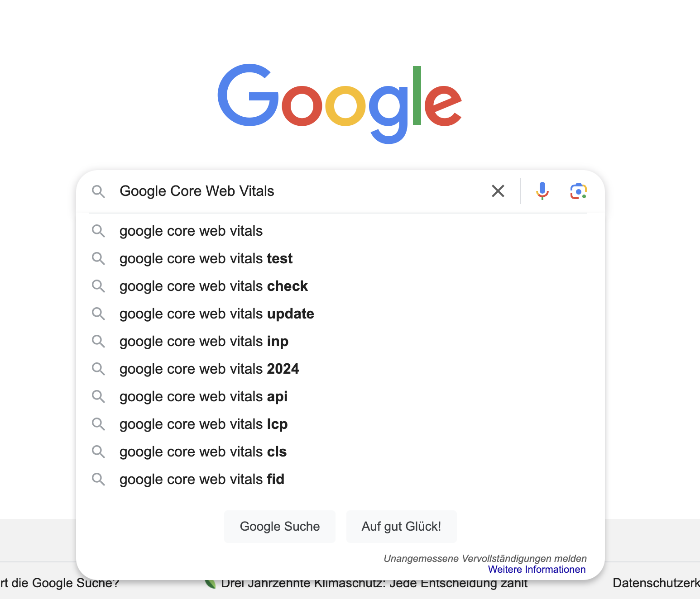Pick 'google core web vitals cls' suggestion
Screen dimensions: 700x599
340,452
